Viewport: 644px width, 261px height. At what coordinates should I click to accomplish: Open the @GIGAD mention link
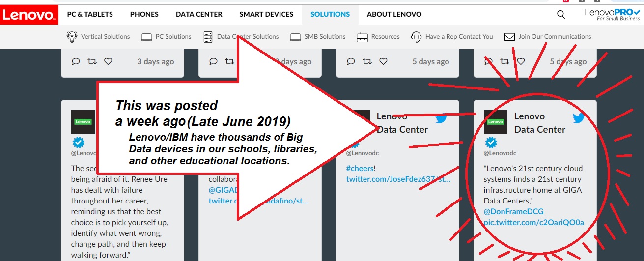pos(224,190)
